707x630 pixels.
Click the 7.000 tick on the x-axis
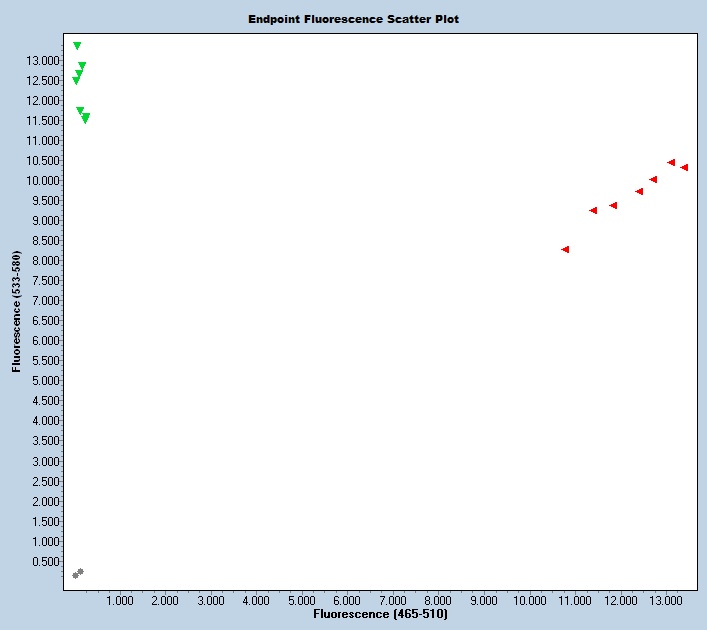(393, 601)
